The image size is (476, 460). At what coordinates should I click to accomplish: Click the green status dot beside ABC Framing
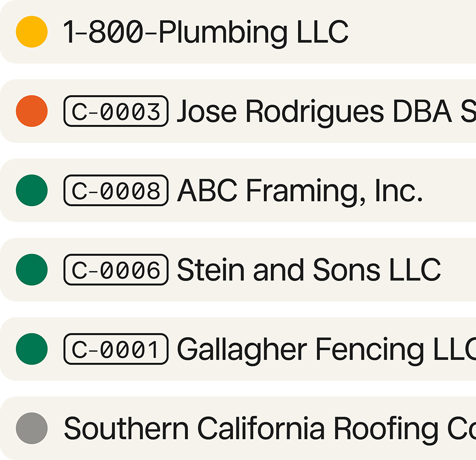point(32,190)
